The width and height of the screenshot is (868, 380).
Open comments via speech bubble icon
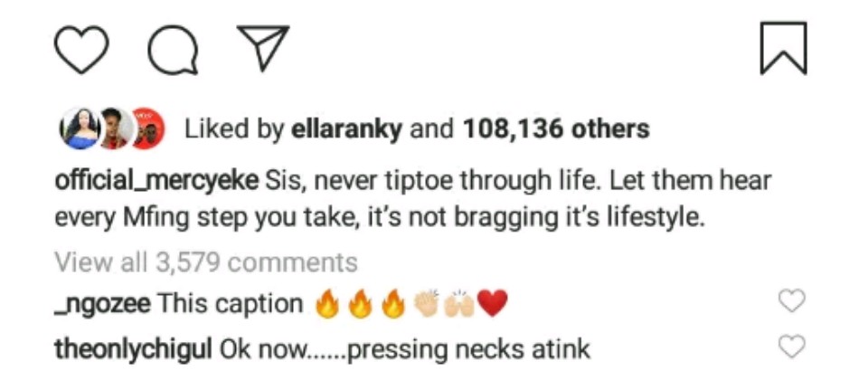coord(173,51)
